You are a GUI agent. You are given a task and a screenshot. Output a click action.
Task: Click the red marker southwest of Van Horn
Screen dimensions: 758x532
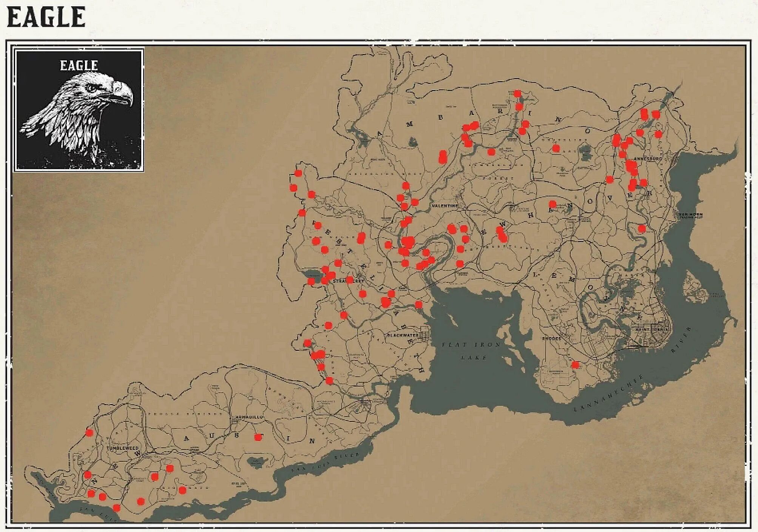click(x=642, y=228)
